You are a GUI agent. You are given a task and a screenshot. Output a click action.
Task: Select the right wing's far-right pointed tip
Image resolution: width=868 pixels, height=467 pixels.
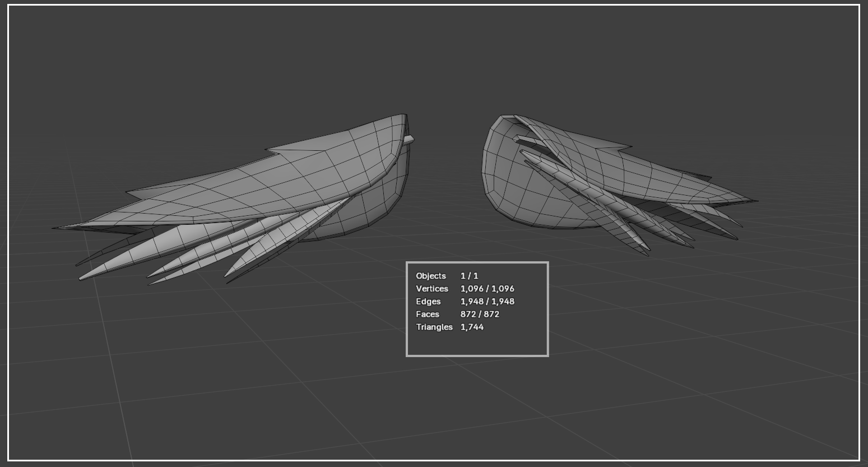coord(750,200)
